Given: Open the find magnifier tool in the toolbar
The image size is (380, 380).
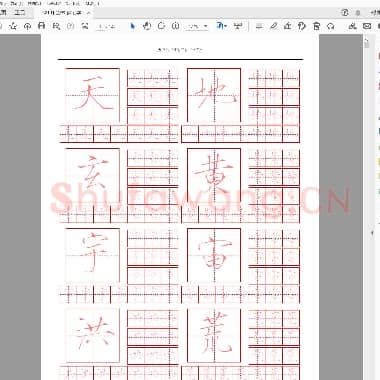Looking at the screenshot, I should pos(56,26).
